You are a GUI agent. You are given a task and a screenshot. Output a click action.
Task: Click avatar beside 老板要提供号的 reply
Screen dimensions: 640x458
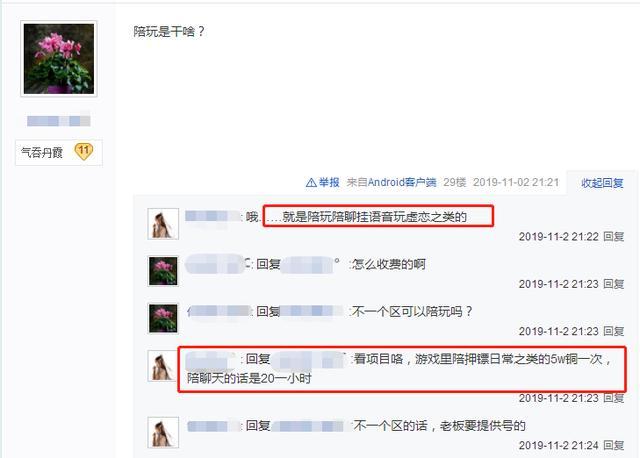[x=163, y=432]
